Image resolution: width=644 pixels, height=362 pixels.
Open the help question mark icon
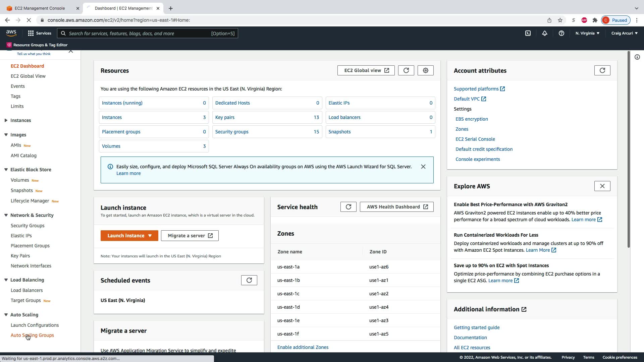[561, 33]
